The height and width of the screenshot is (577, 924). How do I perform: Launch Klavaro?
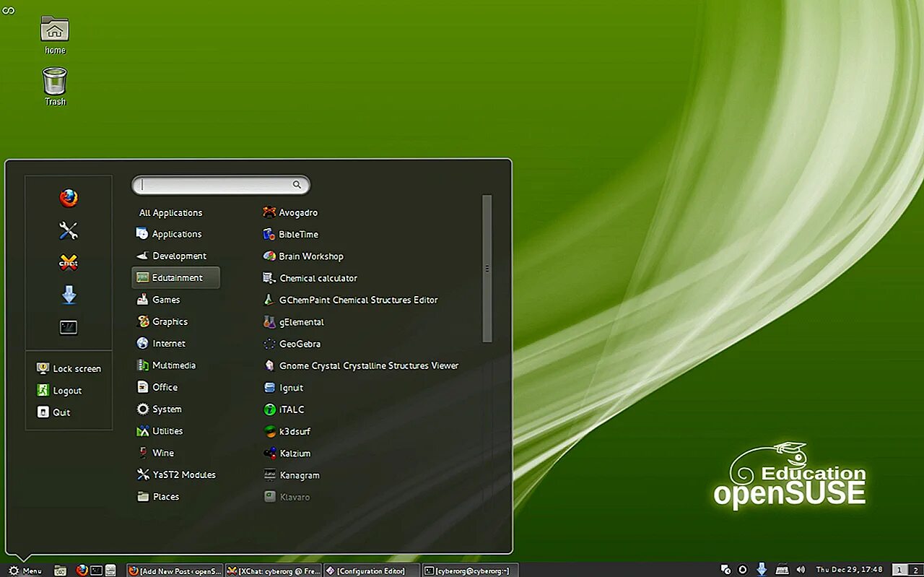287,497
